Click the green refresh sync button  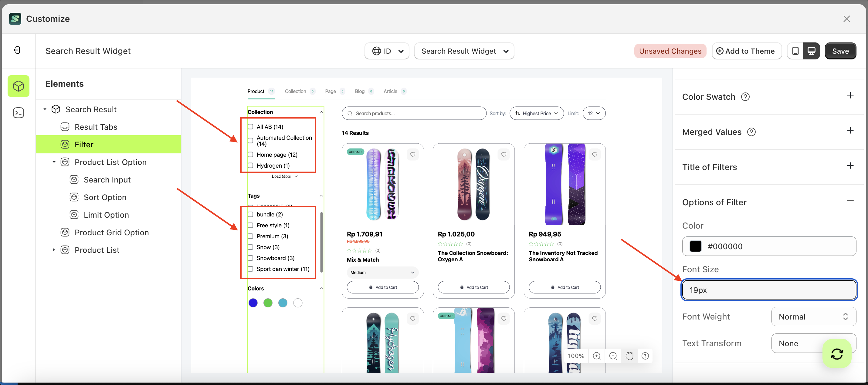click(837, 354)
